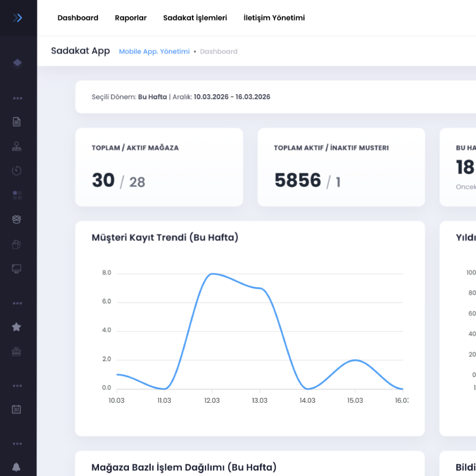Screen dimensions: 476x476
Task: Click the cubes package icon in sidebar
Action: (17, 244)
